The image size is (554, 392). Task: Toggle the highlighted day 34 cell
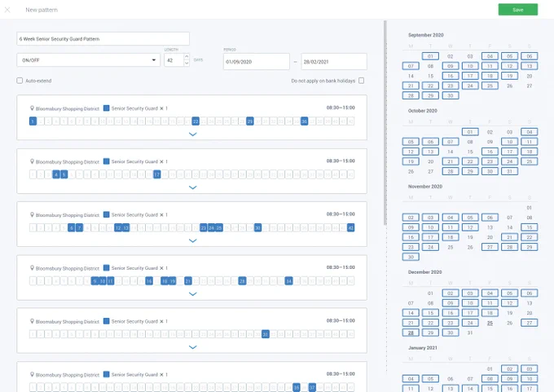click(x=288, y=281)
